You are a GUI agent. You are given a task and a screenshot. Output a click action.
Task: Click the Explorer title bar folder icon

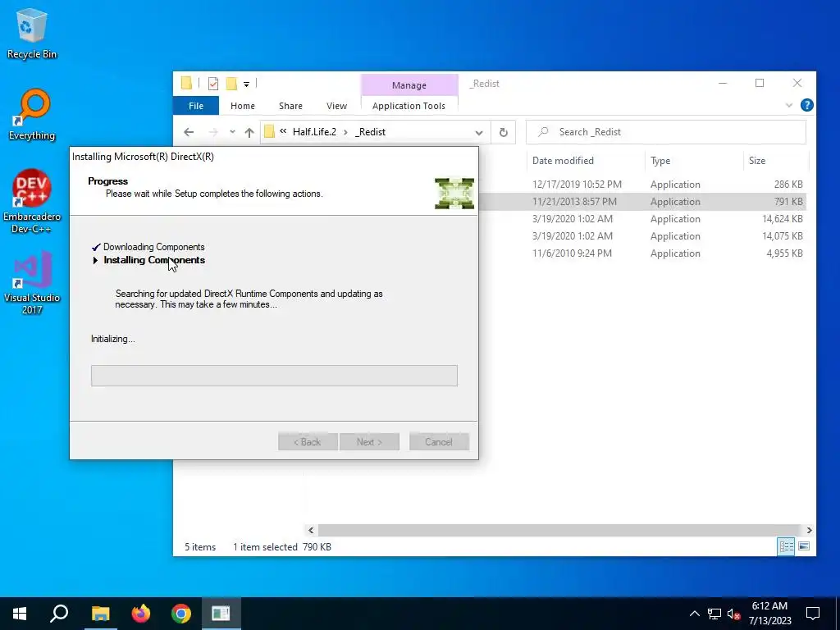coord(186,83)
